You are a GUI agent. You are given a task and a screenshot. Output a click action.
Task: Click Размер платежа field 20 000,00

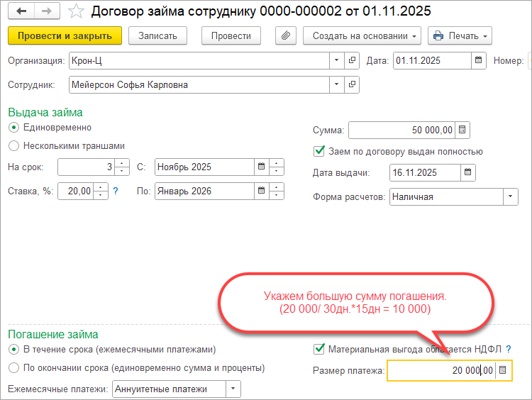[441, 370]
